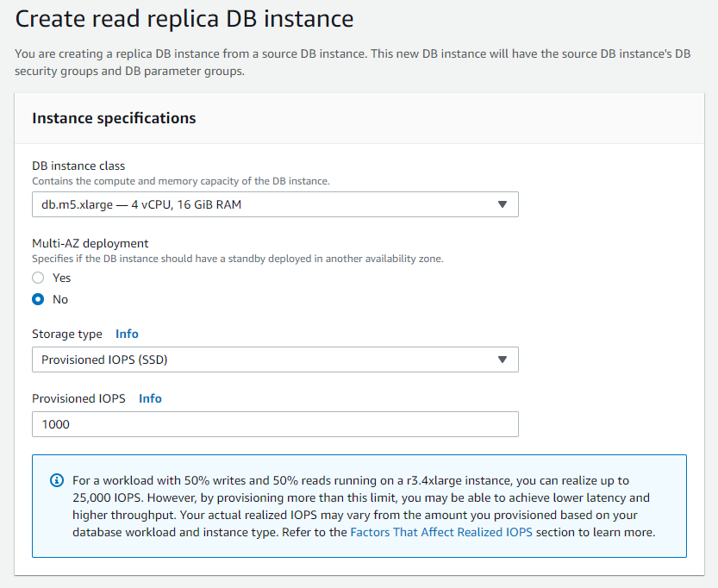
Task: Click the standby availability zone description text
Action: click(x=237, y=259)
